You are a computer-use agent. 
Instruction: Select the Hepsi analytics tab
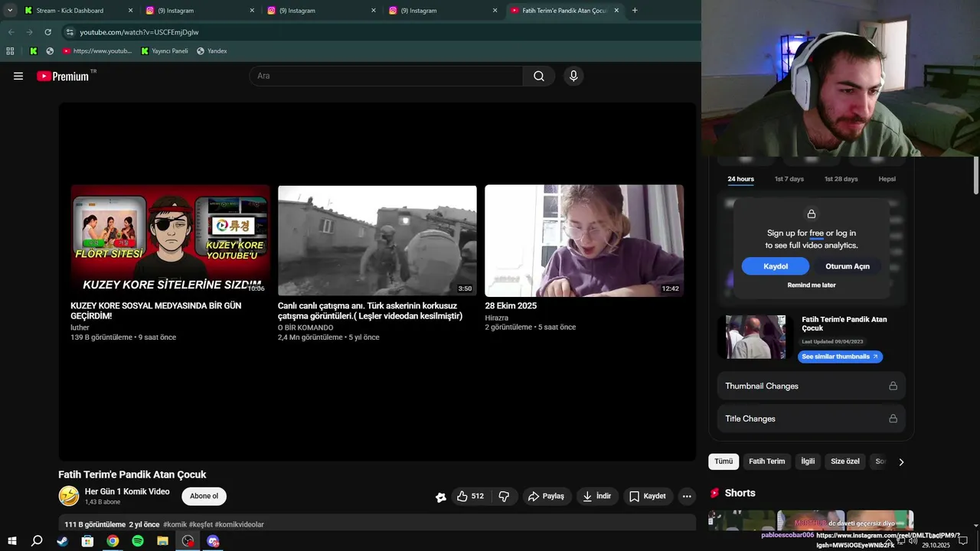[x=887, y=179]
